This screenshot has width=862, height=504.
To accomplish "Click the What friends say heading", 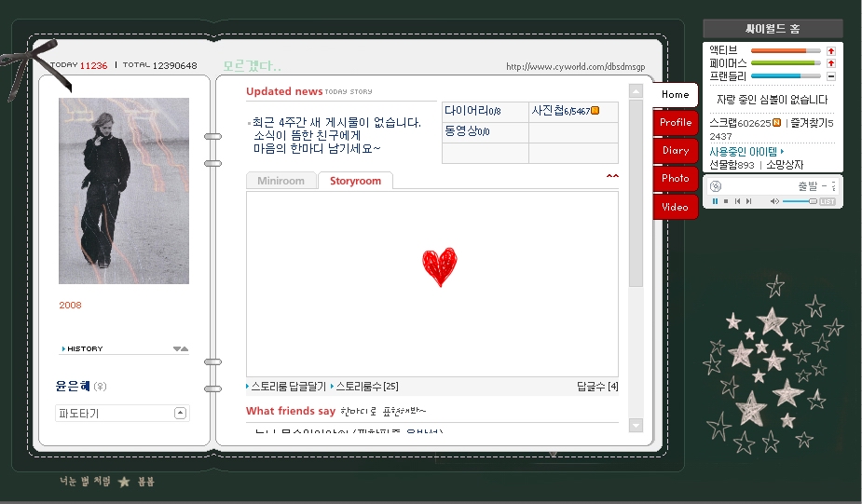I will click(290, 411).
